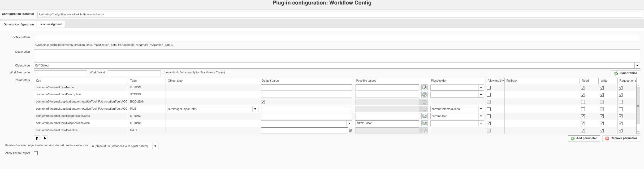This screenshot has height=169, width=644.
Task: Click the Workflow name input
Action: [x=60, y=73]
